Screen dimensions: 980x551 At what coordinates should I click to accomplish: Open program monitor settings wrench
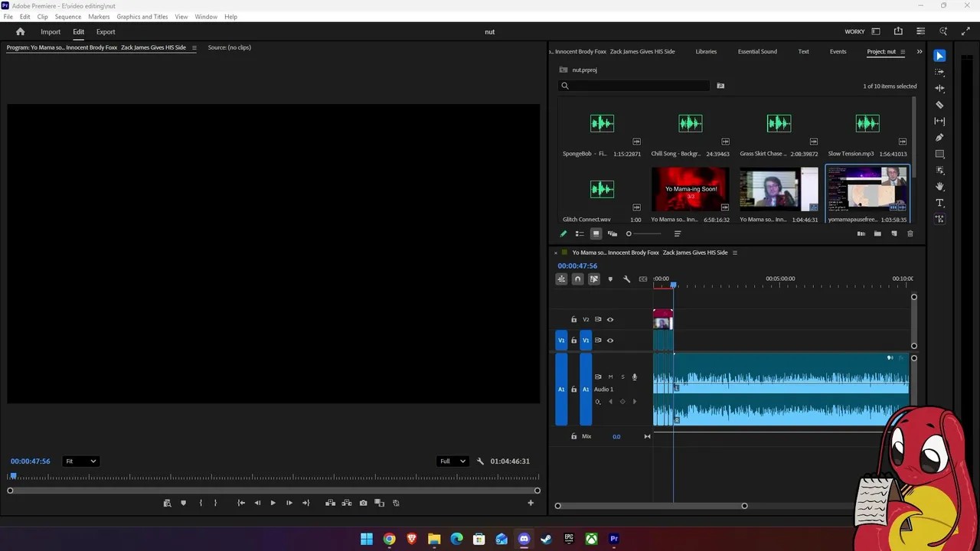tap(480, 461)
